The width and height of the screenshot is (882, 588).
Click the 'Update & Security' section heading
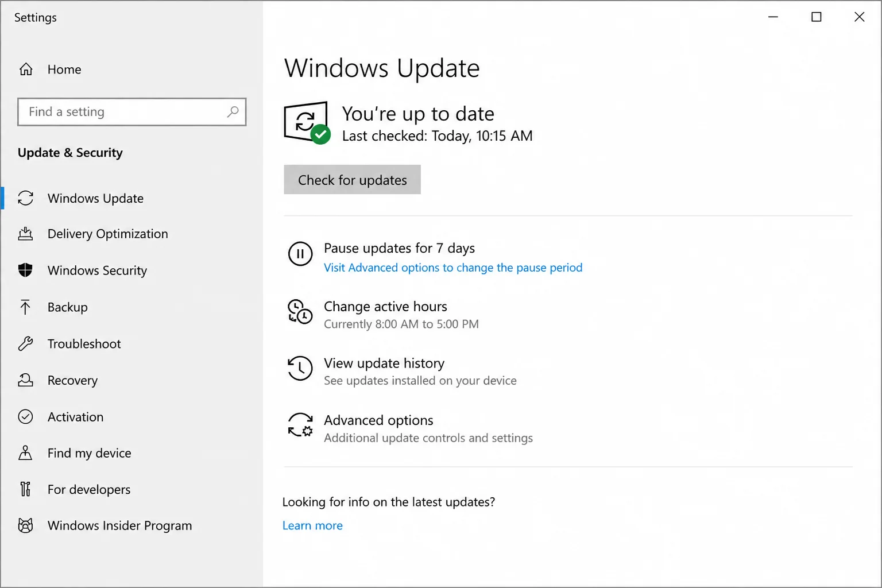(x=70, y=153)
